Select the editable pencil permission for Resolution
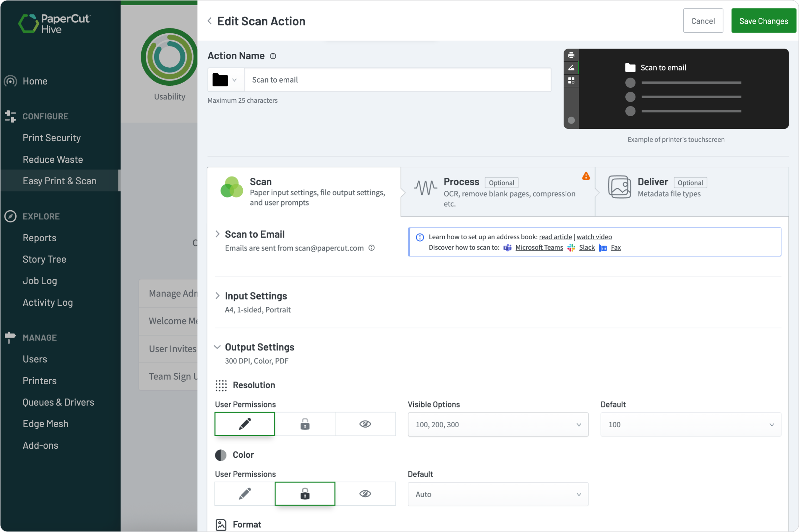The width and height of the screenshot is (799, 532). click(x=244, y=424)
